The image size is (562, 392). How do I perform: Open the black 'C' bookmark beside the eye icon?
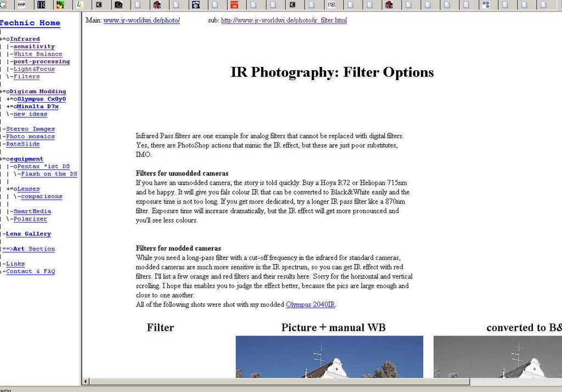(99, 4)
